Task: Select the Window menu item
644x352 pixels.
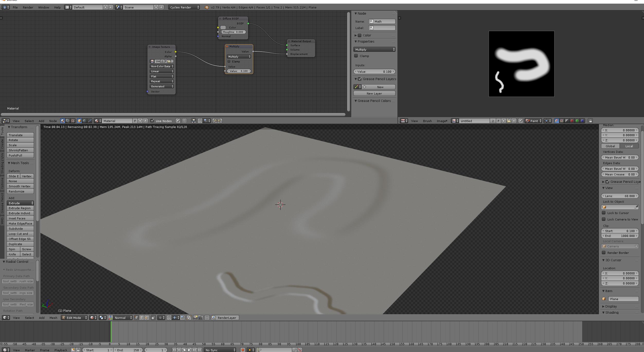Action: [x=43, y=7]
